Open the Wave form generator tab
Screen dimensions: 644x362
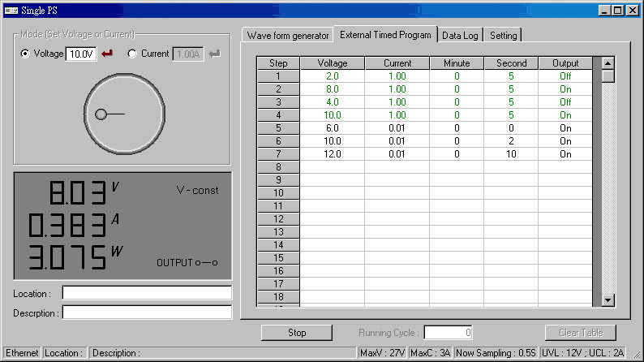point(288,36)
